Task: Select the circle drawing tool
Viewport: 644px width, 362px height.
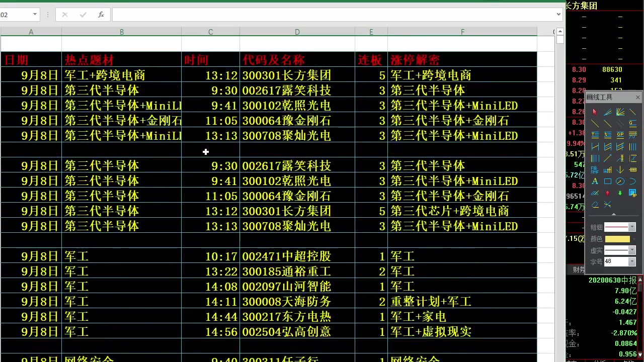Action: pos(620,181)
